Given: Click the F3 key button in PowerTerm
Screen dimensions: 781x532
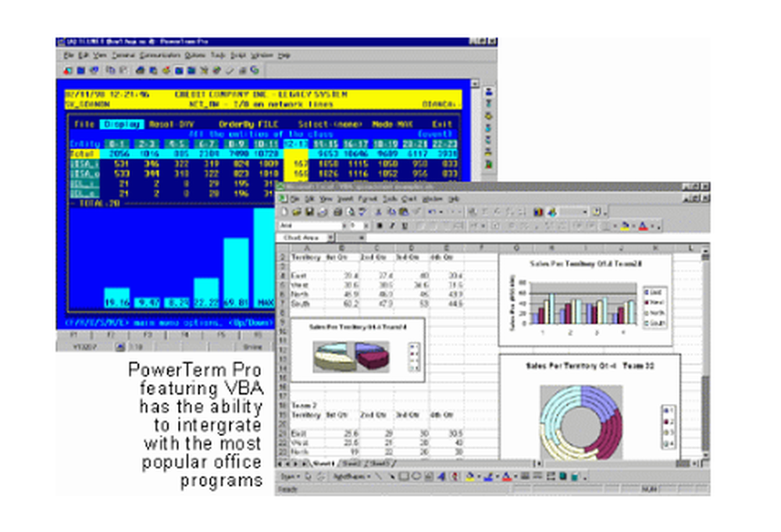Looking at the screenshot, I should click(x=148, y=335).
